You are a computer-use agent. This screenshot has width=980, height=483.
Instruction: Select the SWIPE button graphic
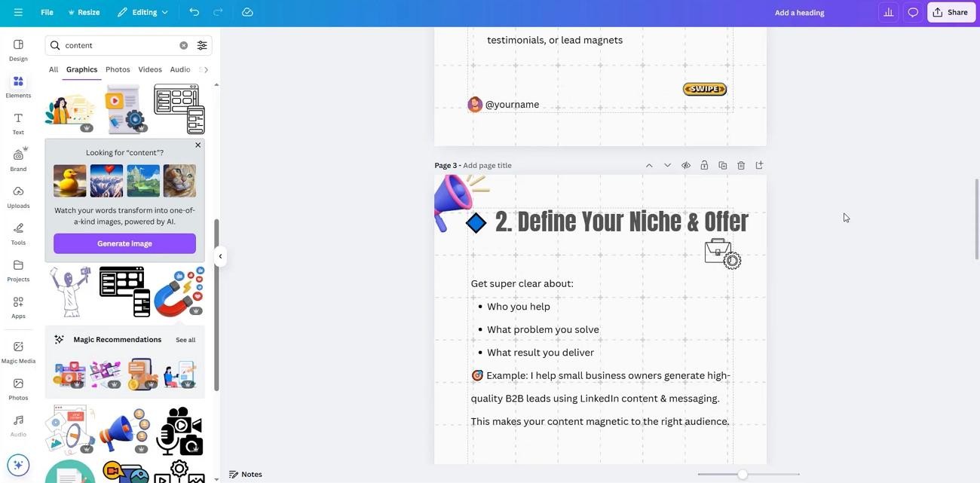pyautogui.click(x=705, y=89)
